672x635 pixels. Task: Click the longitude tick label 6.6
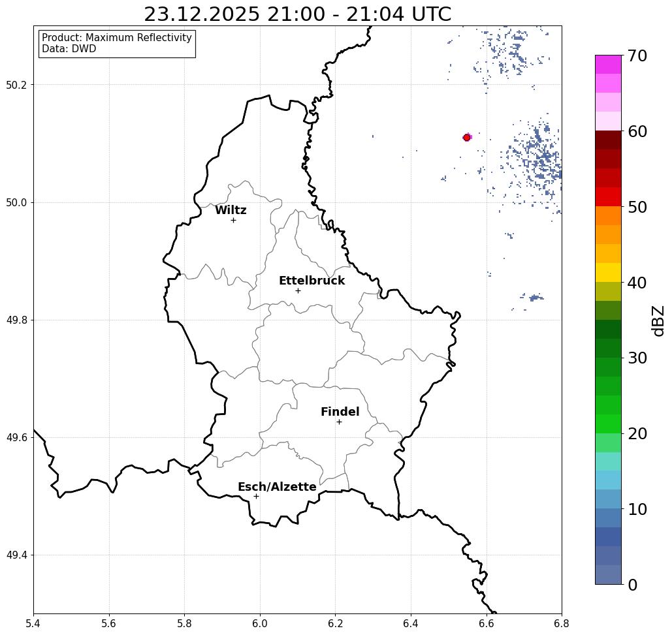point(487,623)
